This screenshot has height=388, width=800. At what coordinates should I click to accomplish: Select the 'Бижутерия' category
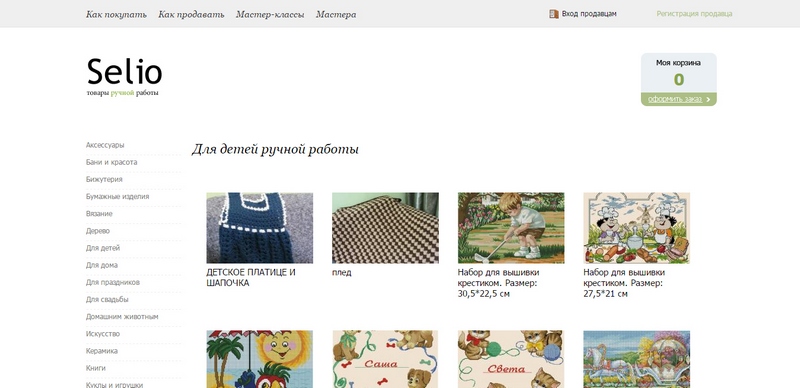point(104,179)
